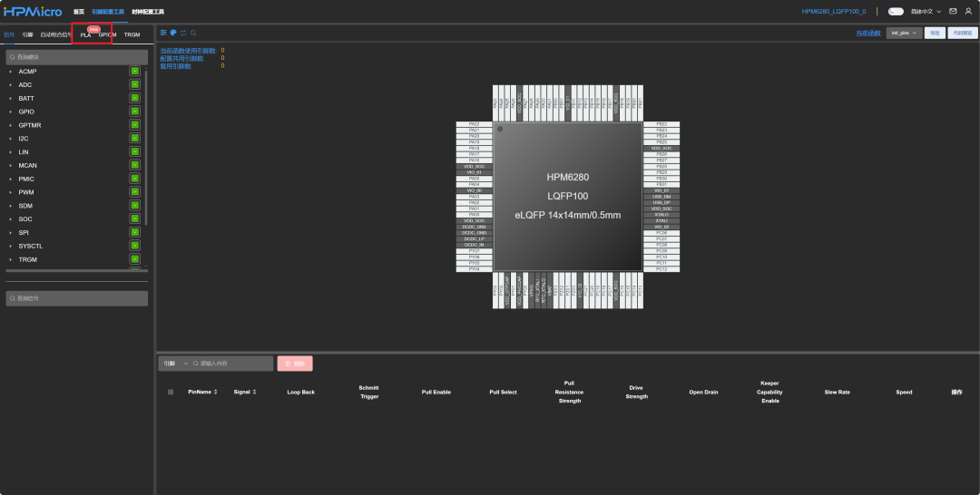Select pin PB22 on the chip
The height and width of the screenshot is (495, 980).
661,124
